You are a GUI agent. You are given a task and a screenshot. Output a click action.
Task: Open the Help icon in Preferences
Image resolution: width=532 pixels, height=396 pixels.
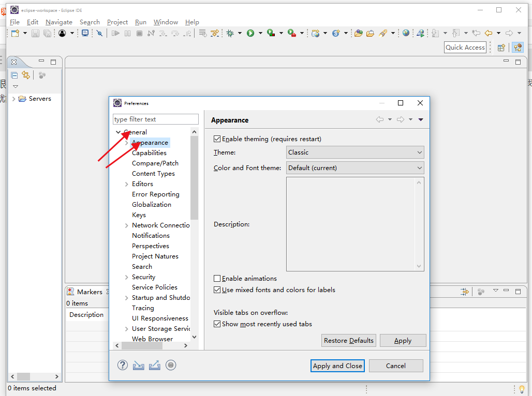(x=123, y=365)
